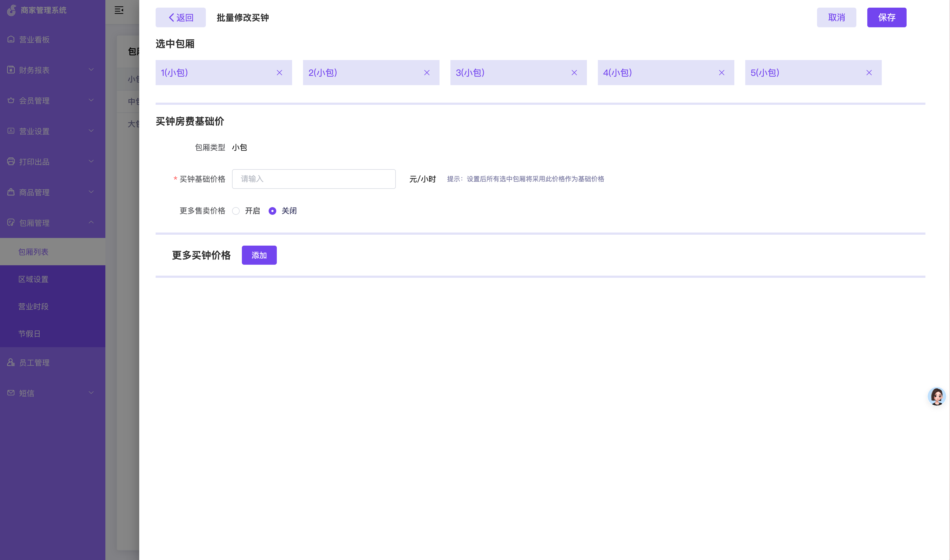This screenshot has width=950, height=560.
Task: Click the 3(小包) selected room tag
Action: [x=518, y=72]
